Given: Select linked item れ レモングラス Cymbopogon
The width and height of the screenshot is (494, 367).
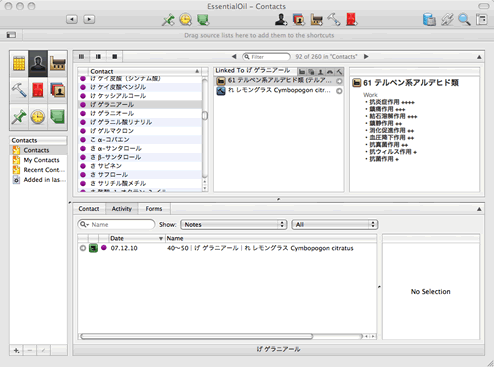Looking at the screenshot, I should pos(279,90).
